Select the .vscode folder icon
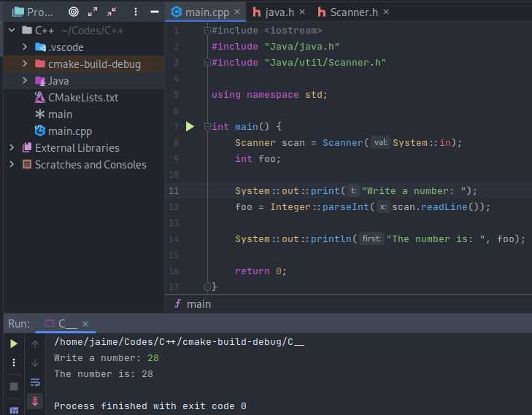Viewport: 532px width, 415px height. coord(40,47)
